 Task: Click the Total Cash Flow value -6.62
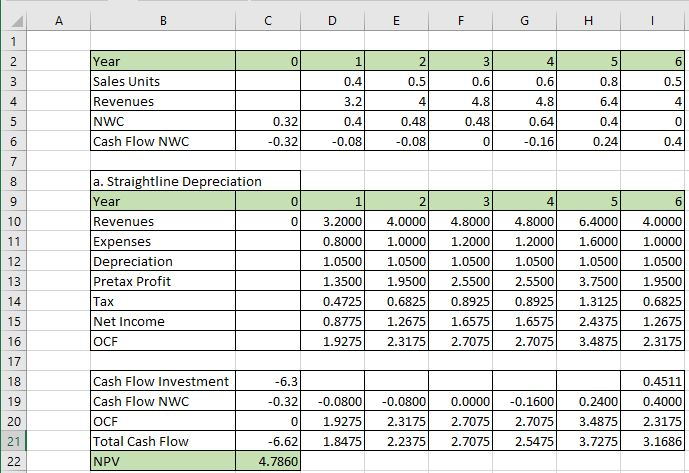point(267,441)
